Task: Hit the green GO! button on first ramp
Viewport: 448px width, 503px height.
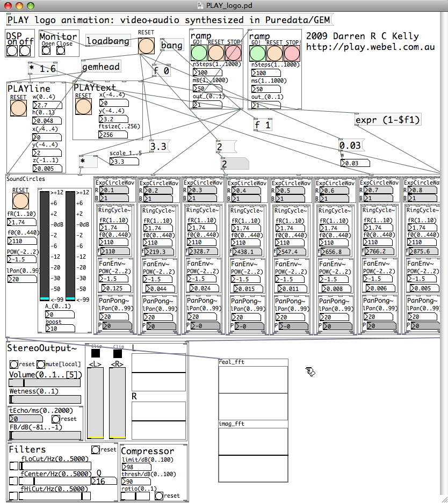Action: tap(199, 53)
